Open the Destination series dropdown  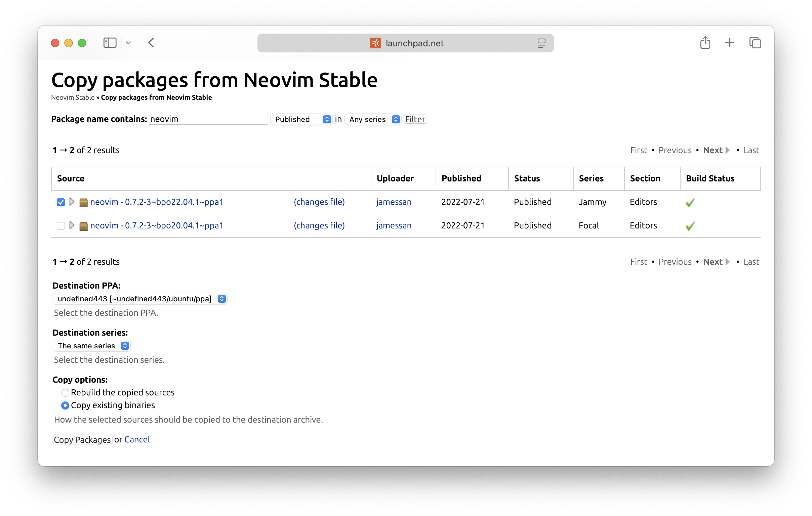point(92,346)
